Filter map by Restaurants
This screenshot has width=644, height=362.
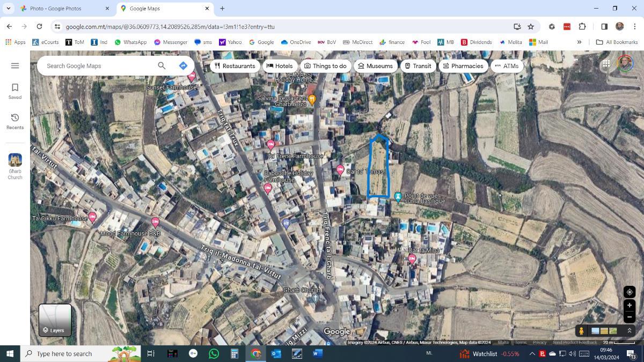235,66
